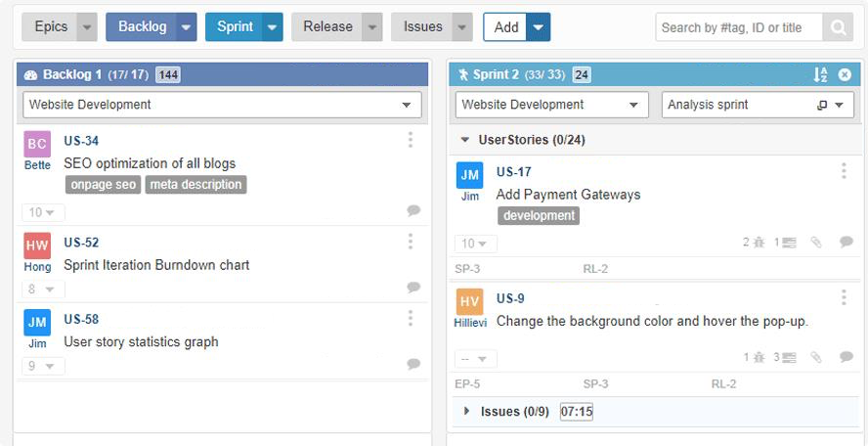Screen dimensions: 868x446
Task: Click the search magnifier icon
Action: 838,27
